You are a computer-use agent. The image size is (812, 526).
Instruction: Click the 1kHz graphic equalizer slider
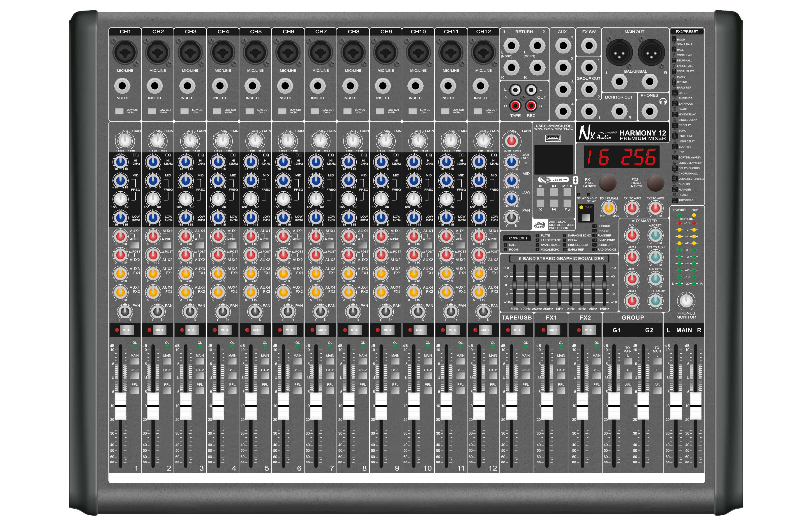point(559,285)
